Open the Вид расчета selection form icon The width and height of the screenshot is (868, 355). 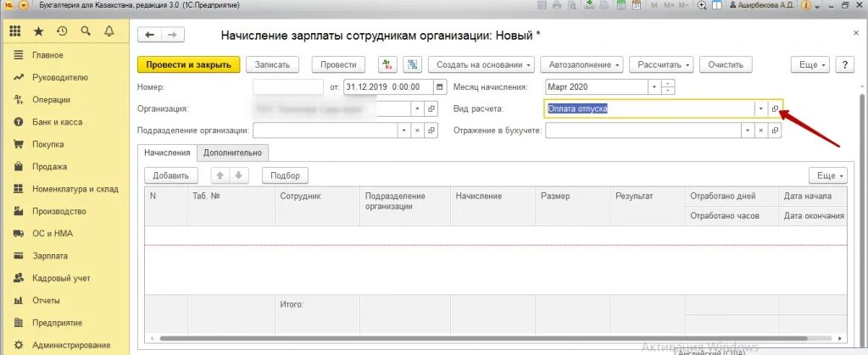775,109
